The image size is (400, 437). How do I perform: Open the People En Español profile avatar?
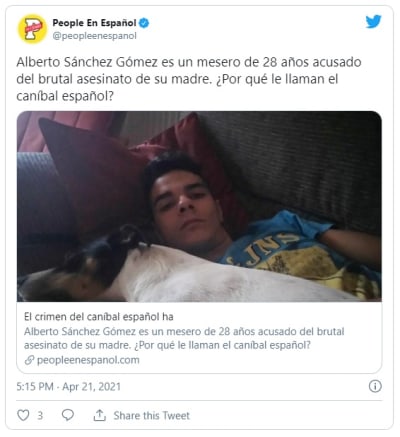pyautogui.click(x=32, y=29)
